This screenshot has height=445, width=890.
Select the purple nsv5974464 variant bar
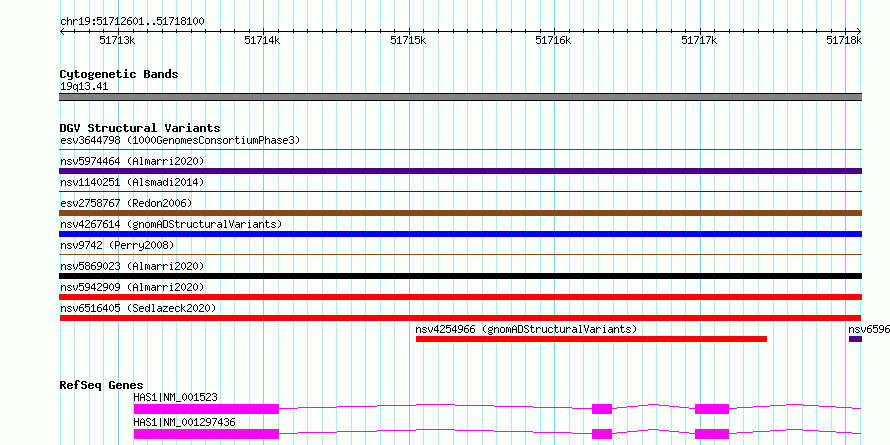(x=461, y=171)
